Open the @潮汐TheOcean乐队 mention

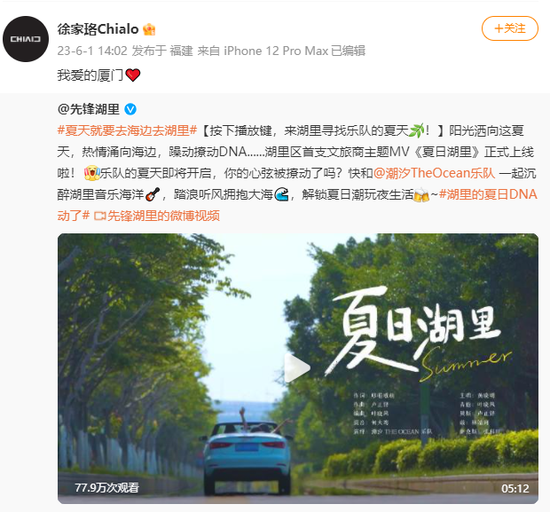tap(434, 173)
